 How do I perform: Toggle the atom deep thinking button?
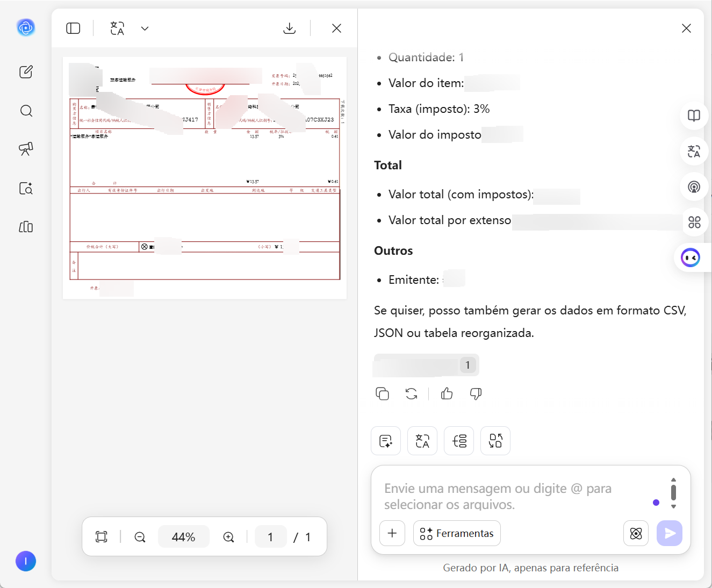(x=636, y=533)
